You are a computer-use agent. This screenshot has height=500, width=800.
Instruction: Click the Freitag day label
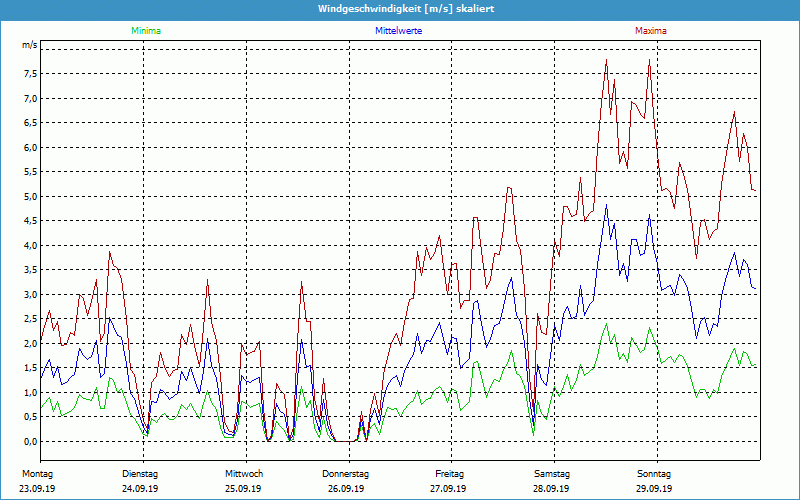click(x=449, y=474)
